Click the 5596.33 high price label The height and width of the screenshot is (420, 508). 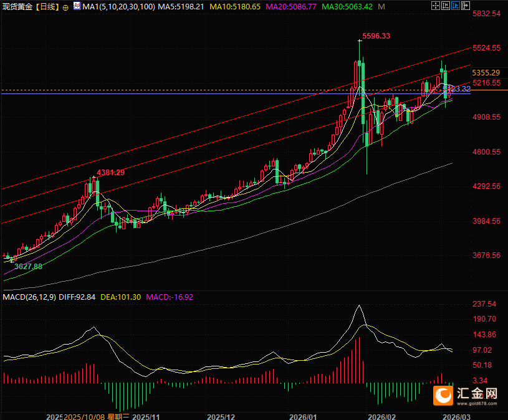[x=376, y=36]
